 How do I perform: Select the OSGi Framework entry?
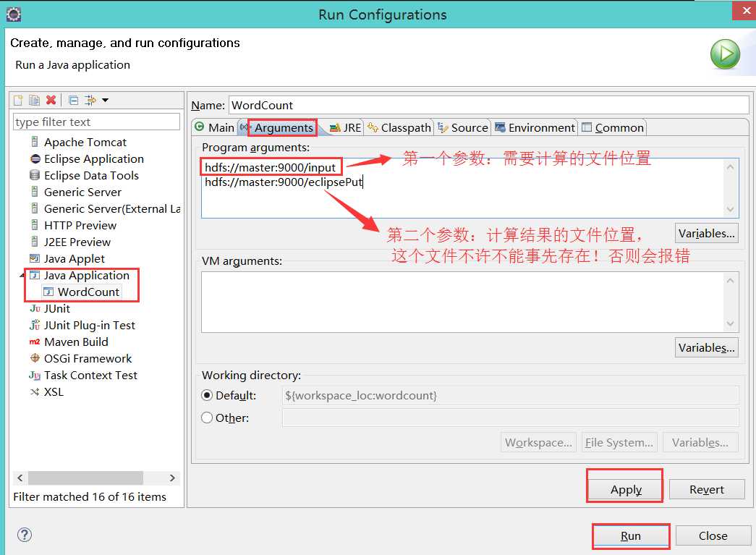[x=88, y=358]
